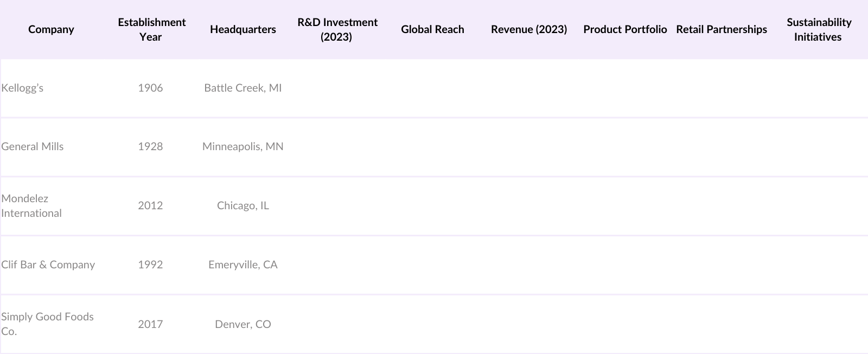The height and width of the screenshot is (354, 868).
Task: Click the Headquarters column header
Action: click(243, 29)
